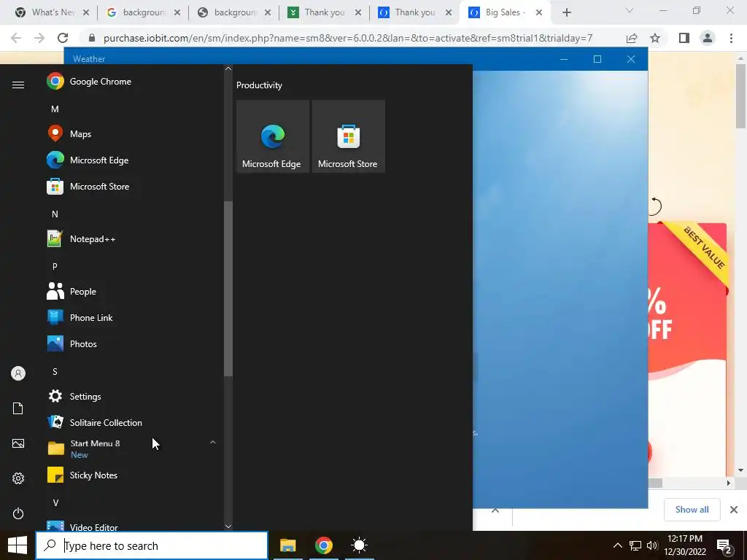The height and width of the screenshot is (560, 747).
Task: Open Weather app from the taskbar
Action: 359,545
